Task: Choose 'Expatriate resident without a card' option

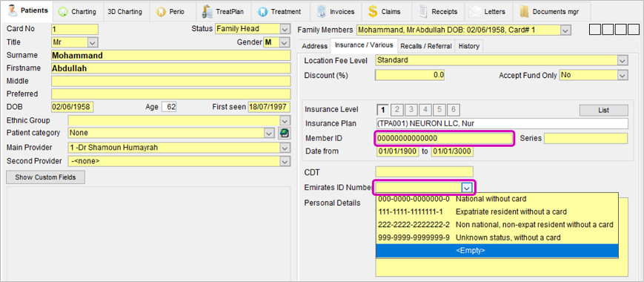Action: [x=497, y=211]
